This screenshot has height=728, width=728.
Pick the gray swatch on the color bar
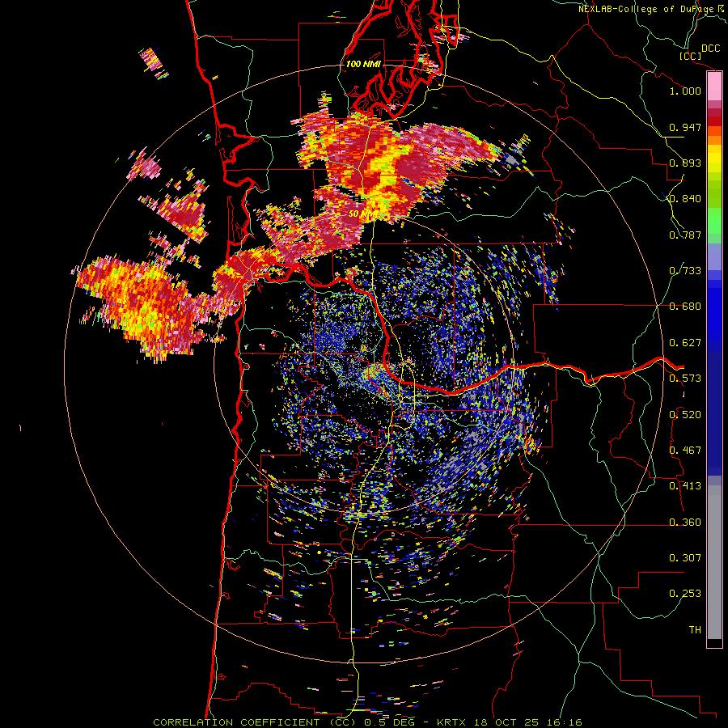click(714, 562)
